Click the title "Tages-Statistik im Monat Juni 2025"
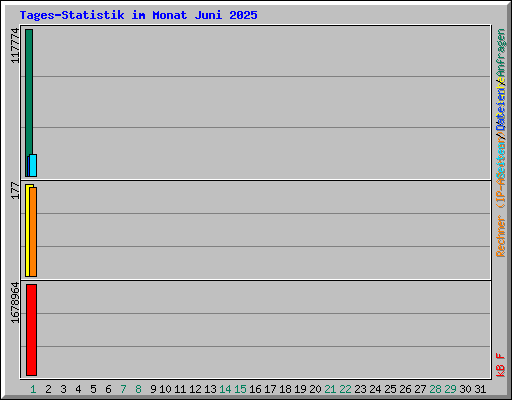 point(138,15)
